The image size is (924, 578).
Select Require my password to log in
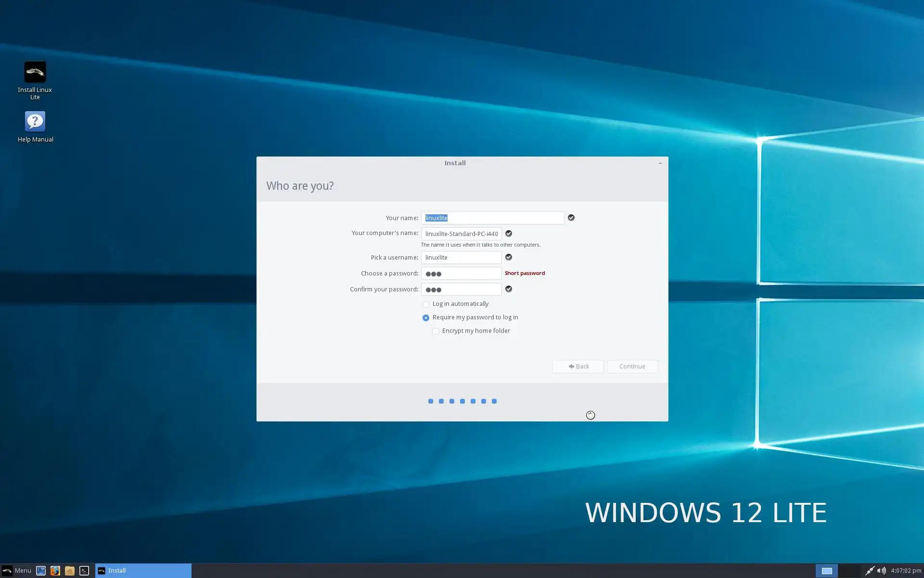point(426,318)
